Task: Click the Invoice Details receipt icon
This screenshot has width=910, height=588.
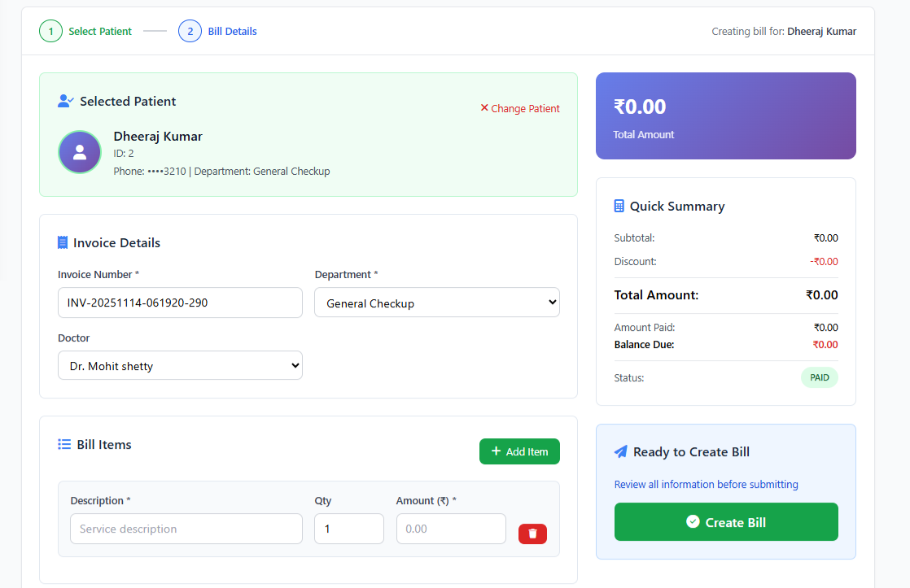Action: (x=63, y=243)
